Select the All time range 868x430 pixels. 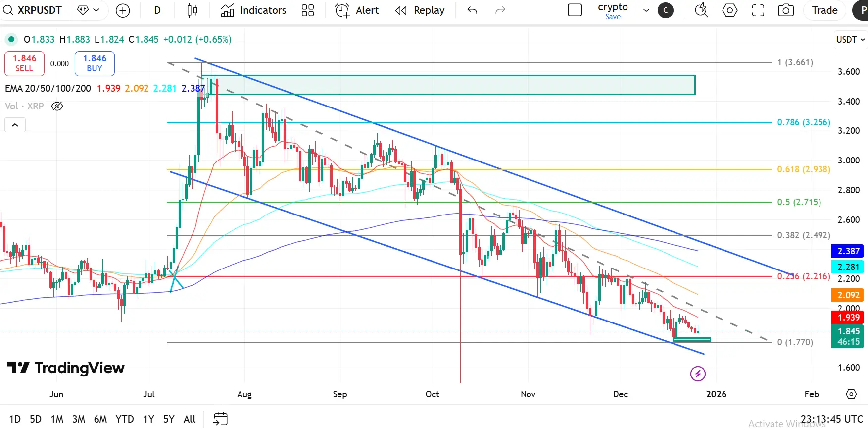pos(190,419)
